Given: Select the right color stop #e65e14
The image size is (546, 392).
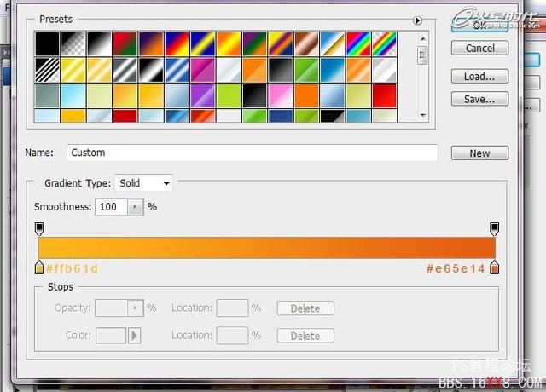Looking at the screenshot, I should point(495,267).
